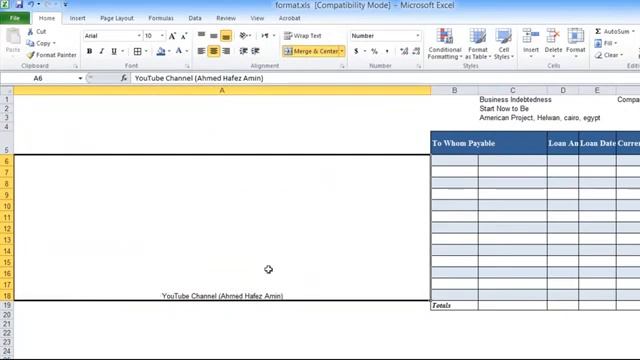The height and width of the screenshot is (360, 640).
Task: Switch to the Review tab
Action: [226, 18]
